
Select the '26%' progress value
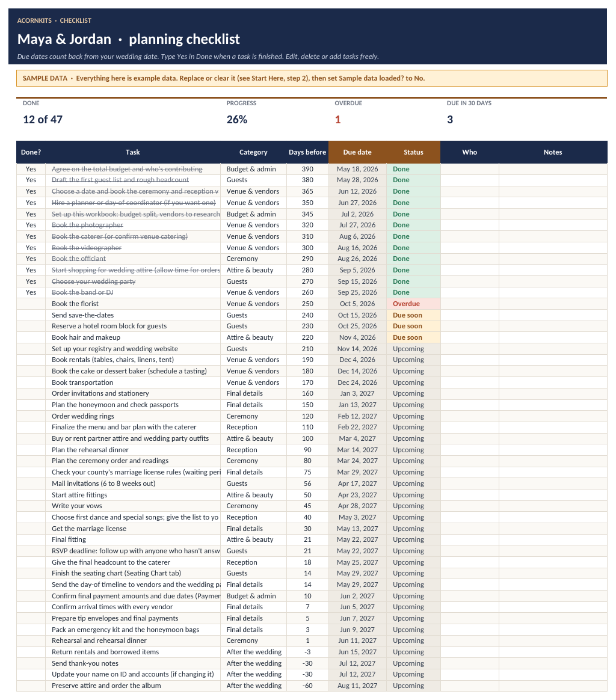237,120
